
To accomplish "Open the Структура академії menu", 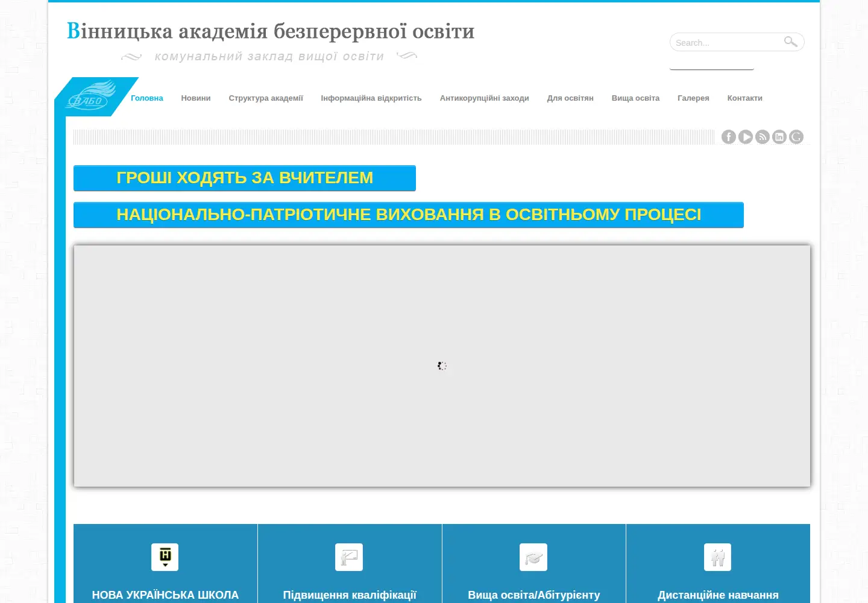I will click(x=266, y=98).
